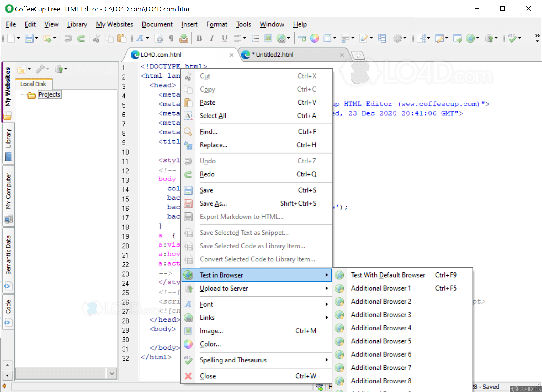The image size is (542, 392).
Task: Select Additional Browser 3
Action: coord(402,315)
